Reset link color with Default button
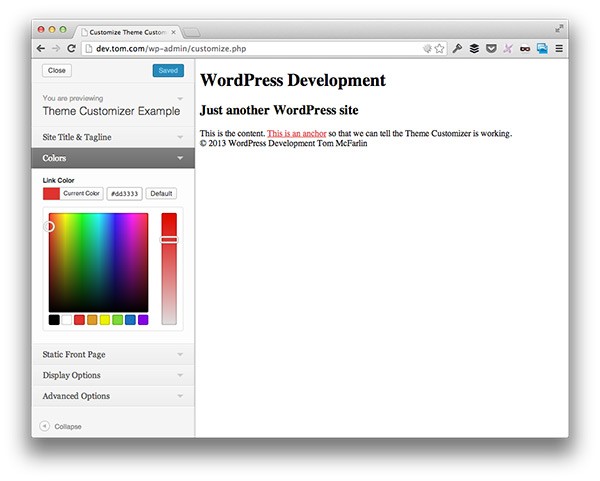This screenshot has height=481, width=600. [161, 194]
